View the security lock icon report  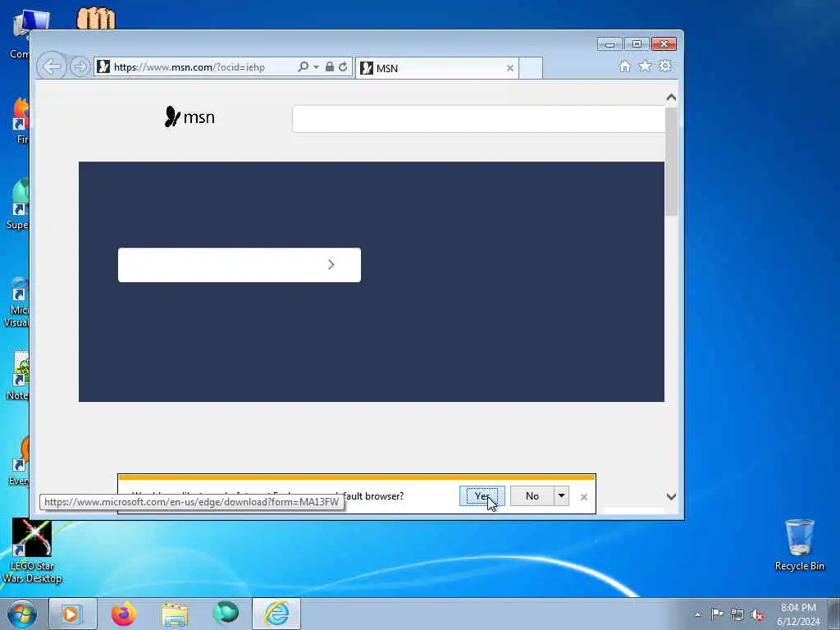coord(330,67)
